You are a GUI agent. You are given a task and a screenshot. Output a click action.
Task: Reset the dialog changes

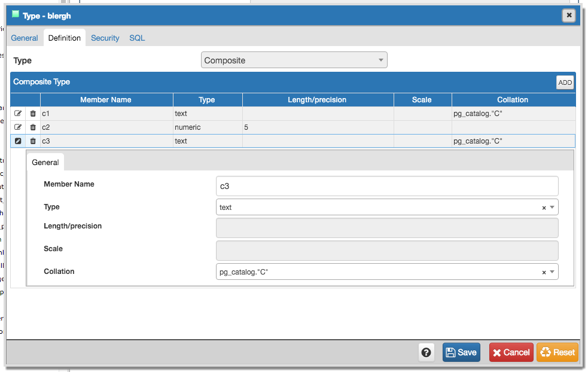(557, 352)
